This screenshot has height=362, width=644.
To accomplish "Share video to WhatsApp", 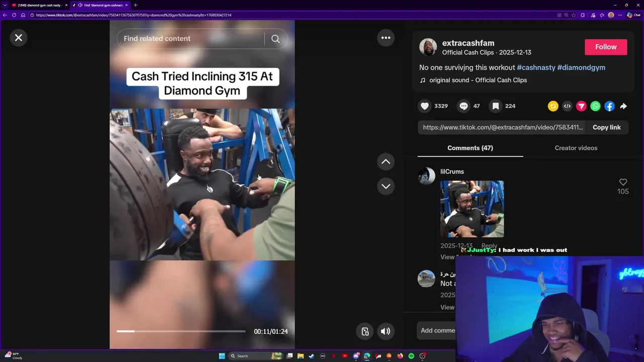I will tap(595, 106).
